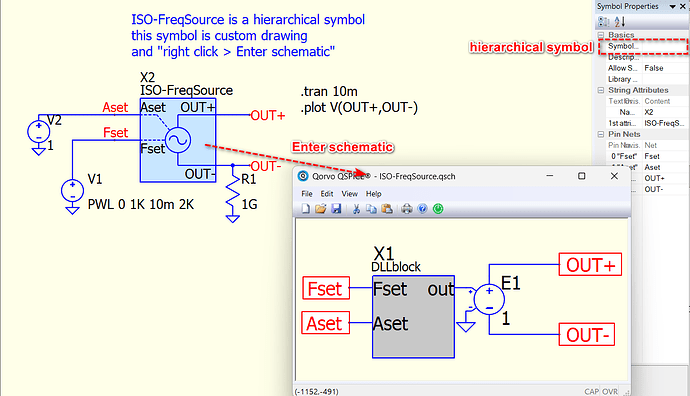Select red OUT- port box in subschematic

click(x=587, y=334)
